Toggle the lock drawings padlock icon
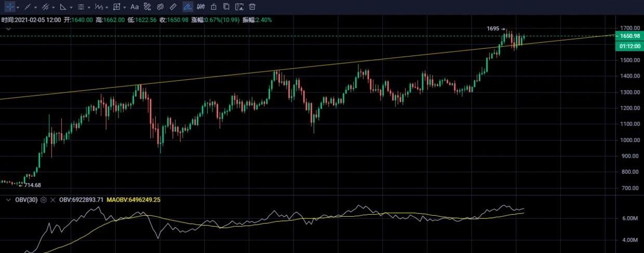This screenshot has width=644, height=253. coord(213,7)
